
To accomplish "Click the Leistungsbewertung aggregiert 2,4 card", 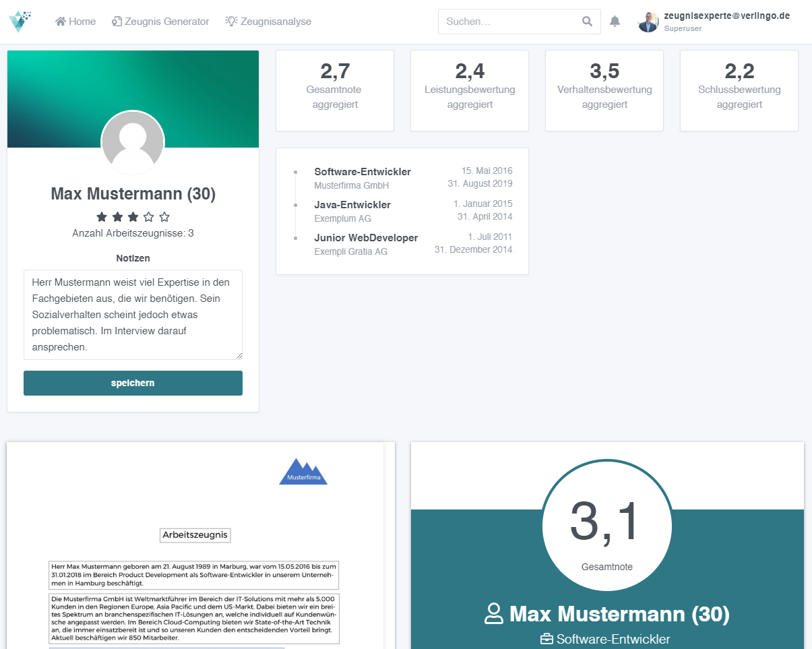I will (x=470, y=91).
